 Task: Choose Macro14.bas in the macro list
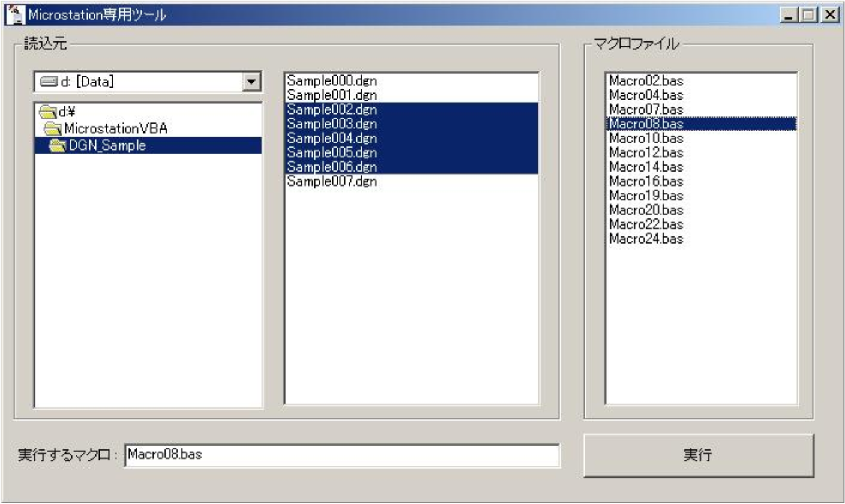[701, 167]
